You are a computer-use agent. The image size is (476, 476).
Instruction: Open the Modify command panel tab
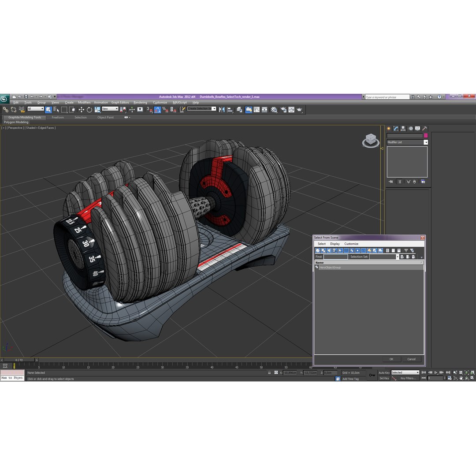[396, 128]
